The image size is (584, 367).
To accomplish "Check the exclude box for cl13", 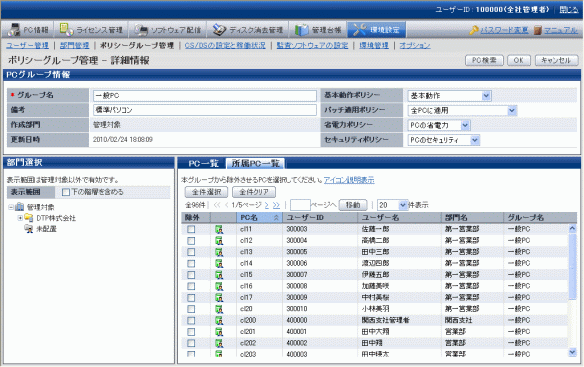I will (x=191, y=252).
